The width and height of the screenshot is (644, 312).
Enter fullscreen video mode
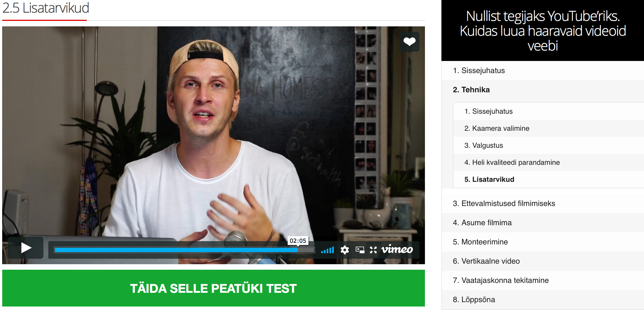(373, 250)
